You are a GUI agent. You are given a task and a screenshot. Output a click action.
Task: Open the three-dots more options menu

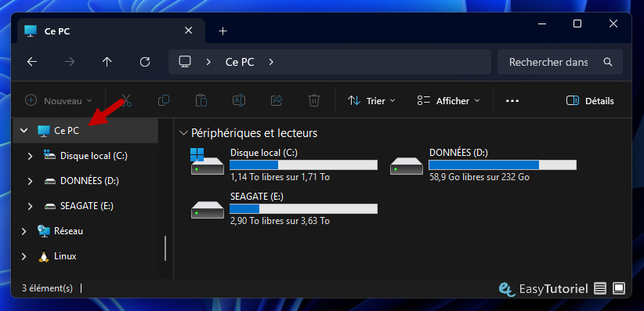[512, 100]
